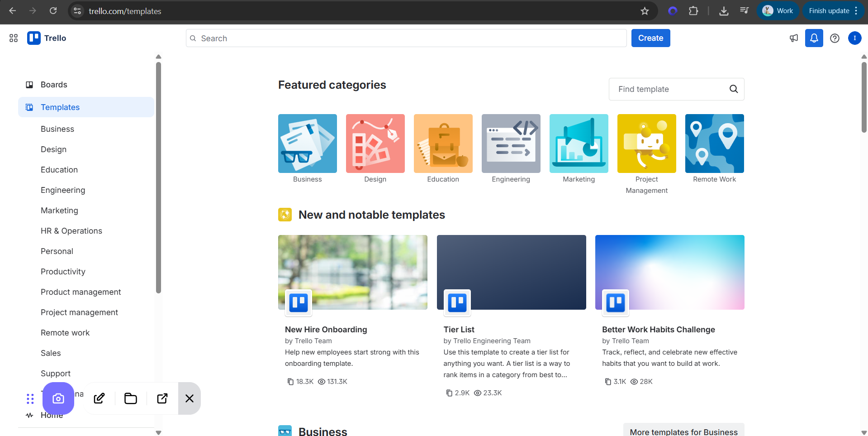This screenshot has height=436, width=868.
Task: Click the Find template magnifier icon
Action: click(733, 89)
